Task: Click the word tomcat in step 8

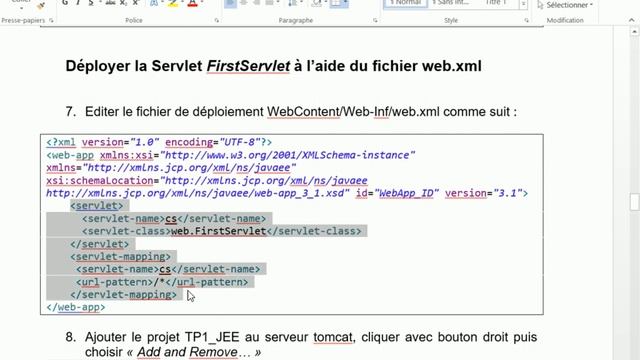Action: pos(333,337)
